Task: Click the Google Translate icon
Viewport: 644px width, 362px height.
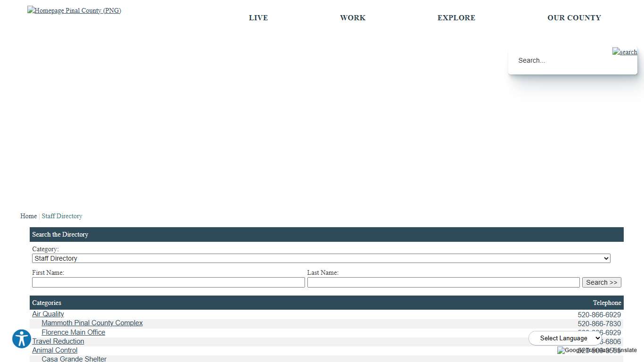Action: tap(561, 350)
